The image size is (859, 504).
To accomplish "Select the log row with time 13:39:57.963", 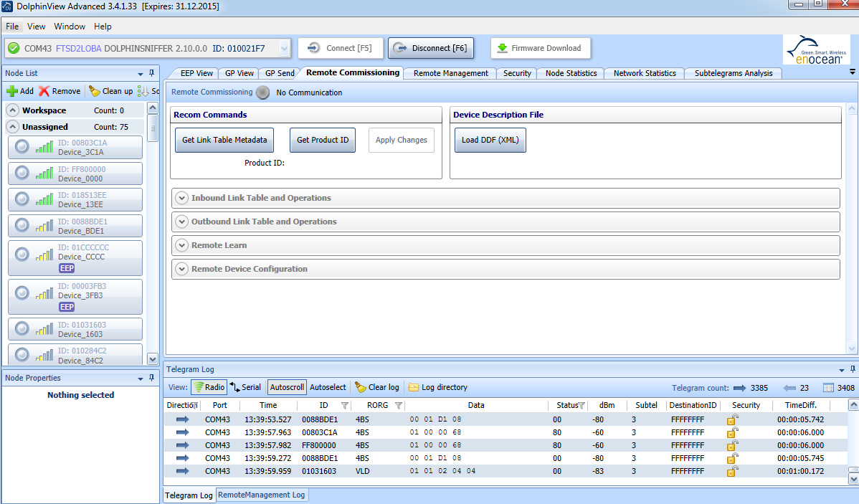I will pos(505,432).
